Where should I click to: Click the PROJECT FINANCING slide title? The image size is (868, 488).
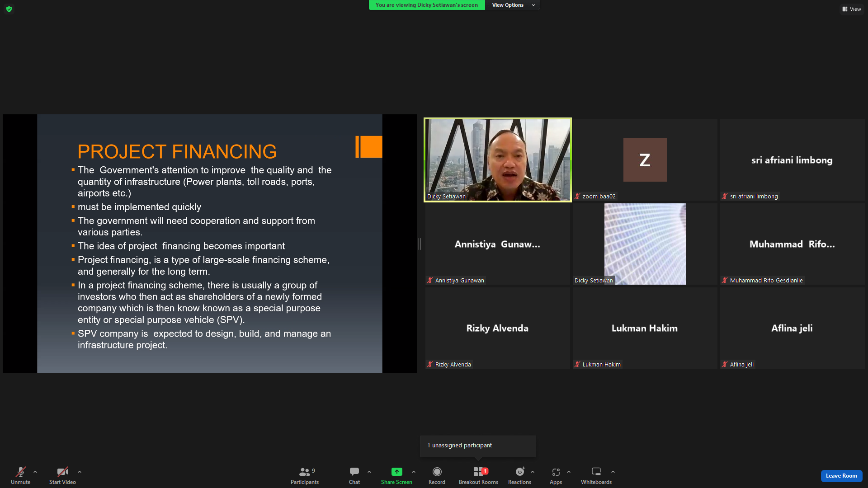[177, 152]
